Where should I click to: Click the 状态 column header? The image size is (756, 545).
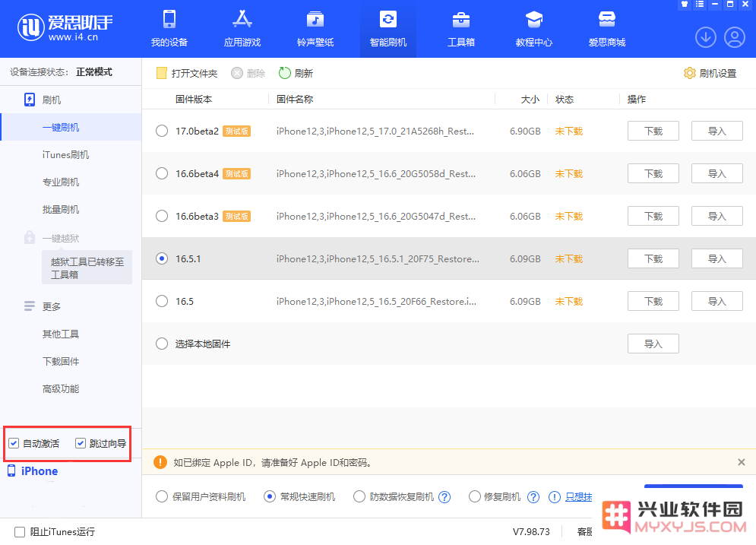coord(565,100)
